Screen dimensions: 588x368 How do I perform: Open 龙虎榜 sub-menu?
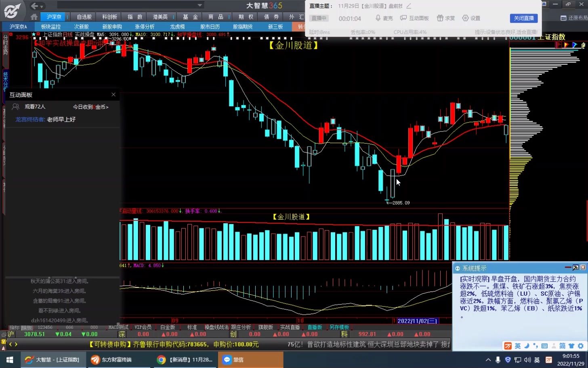click(x=177, y=27)
